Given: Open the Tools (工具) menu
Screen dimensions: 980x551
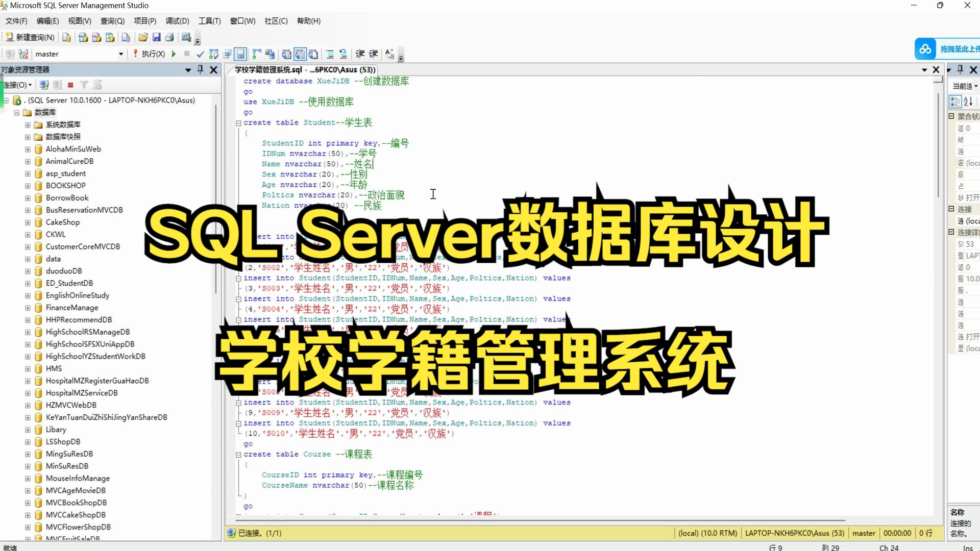Looking at the screenshot, I should 210,21.
